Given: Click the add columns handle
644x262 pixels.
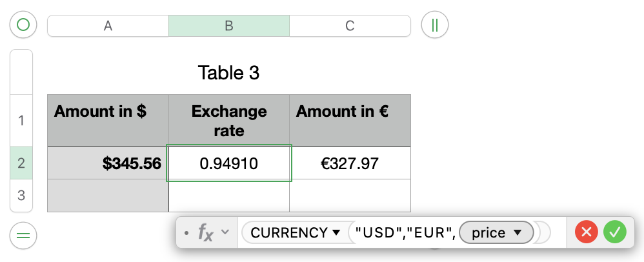Looking at the screenshot, I should (x=434, y=26).
